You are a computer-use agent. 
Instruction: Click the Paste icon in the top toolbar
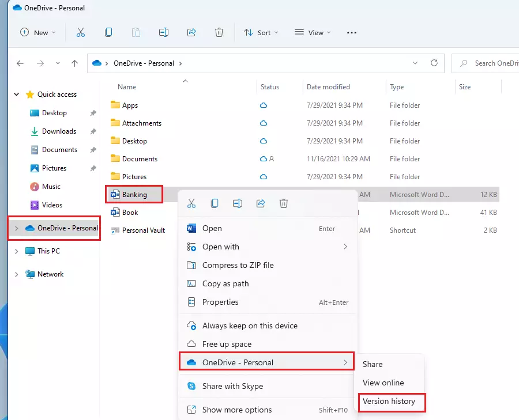click(x=136, y=32)
